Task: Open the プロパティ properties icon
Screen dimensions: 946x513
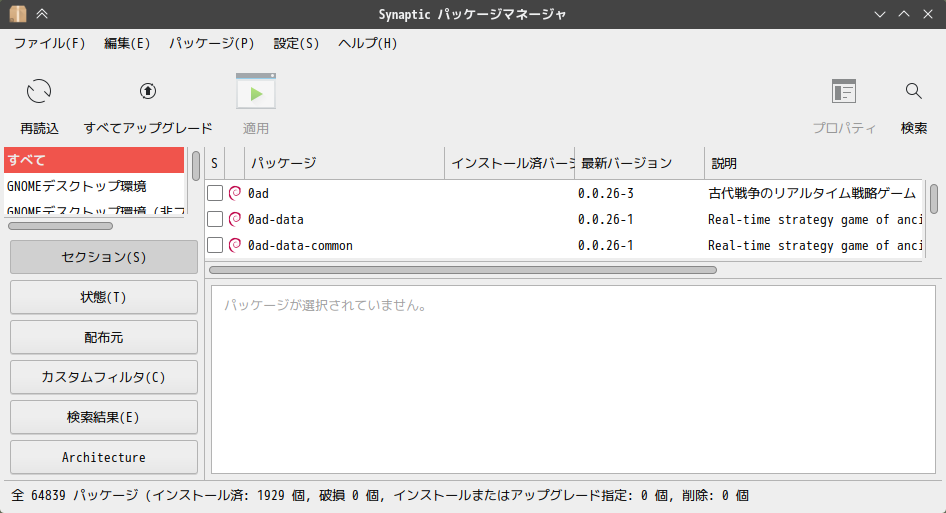Action: coord(843,92)
